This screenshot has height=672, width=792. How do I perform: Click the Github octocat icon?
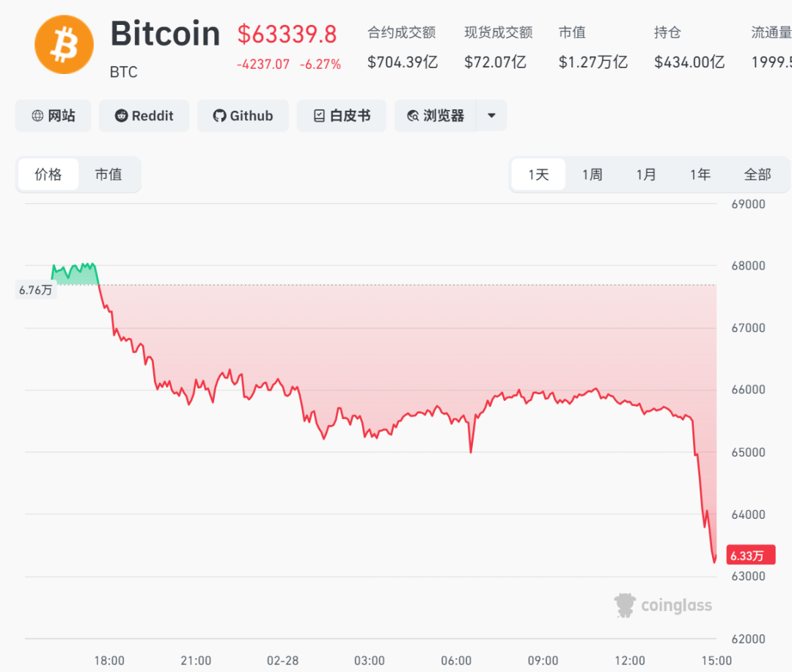[x=219, y=116]
